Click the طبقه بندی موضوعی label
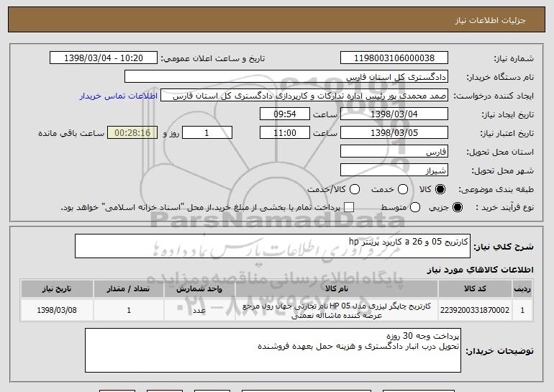The height and width of the screenshot is (392, 554). click(x=496, y=190)
